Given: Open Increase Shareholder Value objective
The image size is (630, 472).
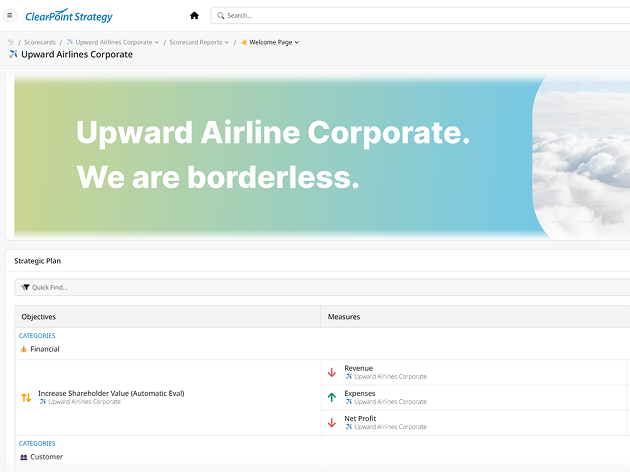Looking at the screenshot, I should [111, 393].
